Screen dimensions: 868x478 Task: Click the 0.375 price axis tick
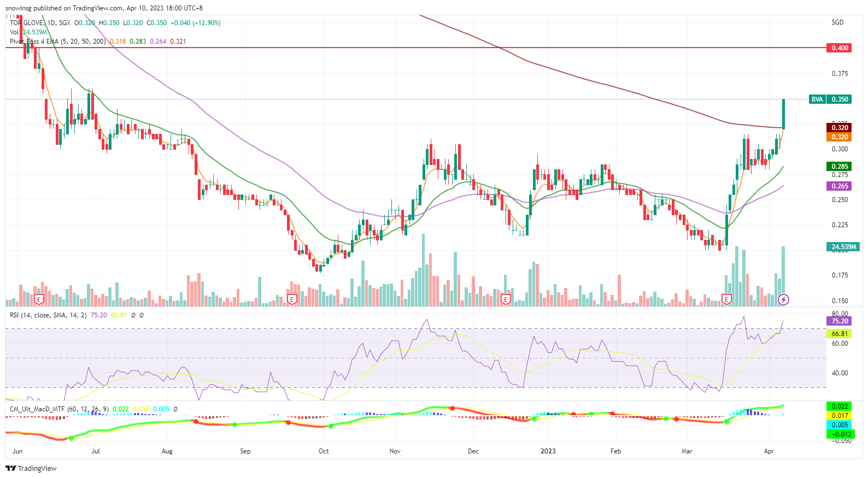click(840, 74)
